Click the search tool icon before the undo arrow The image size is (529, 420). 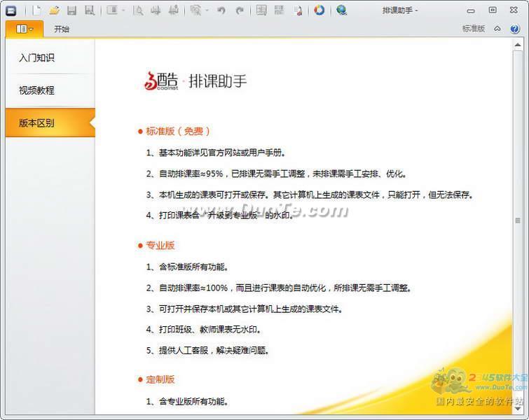point(195,10)
